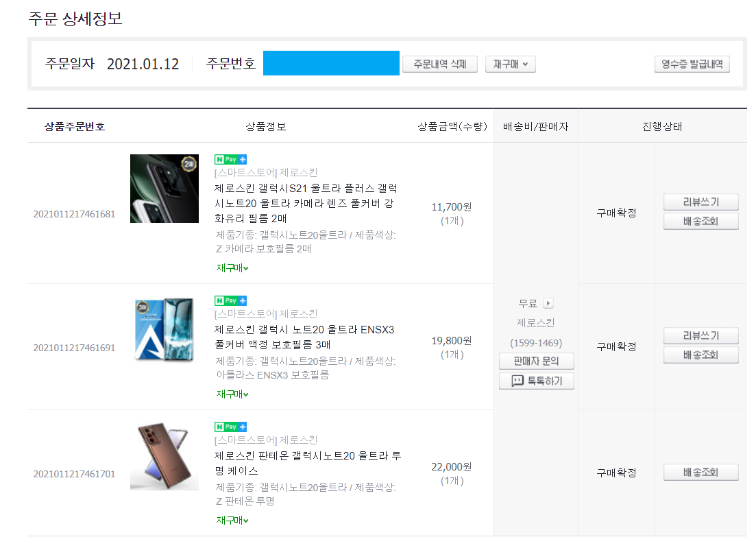This screenshot has width=756, height=548.
Task: Click 영수증 발급내역 button
Action: tap(692, 64)
